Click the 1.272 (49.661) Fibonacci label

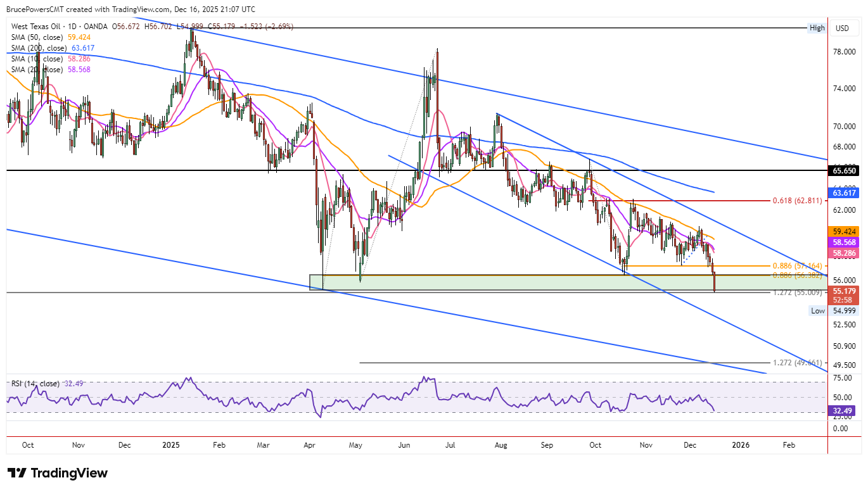(797, 363)
